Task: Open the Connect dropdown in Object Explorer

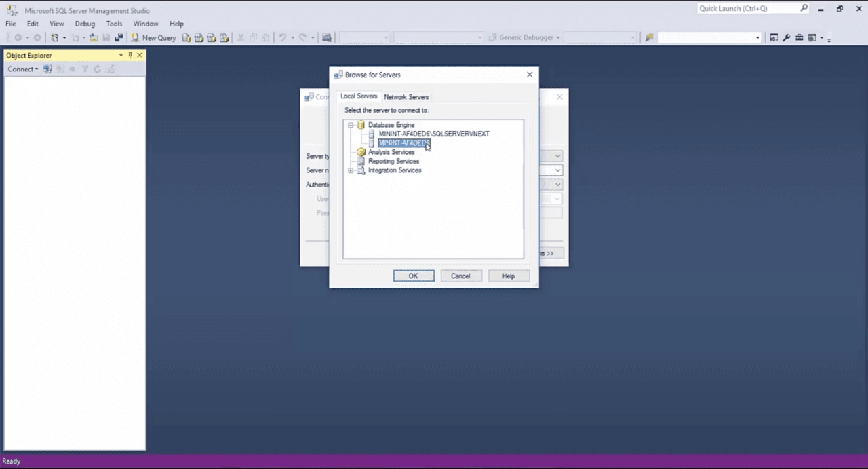Action: 23,69
